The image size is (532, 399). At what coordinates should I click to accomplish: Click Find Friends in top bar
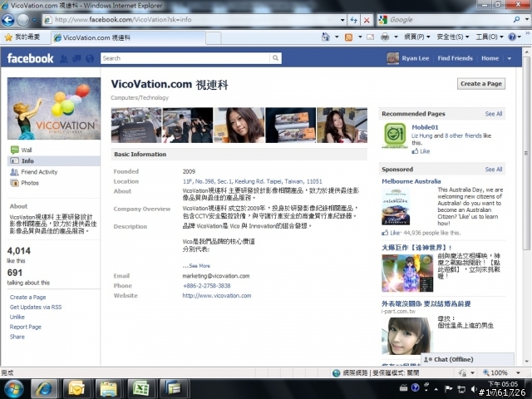pyautogui.click(x=455, y=58)
